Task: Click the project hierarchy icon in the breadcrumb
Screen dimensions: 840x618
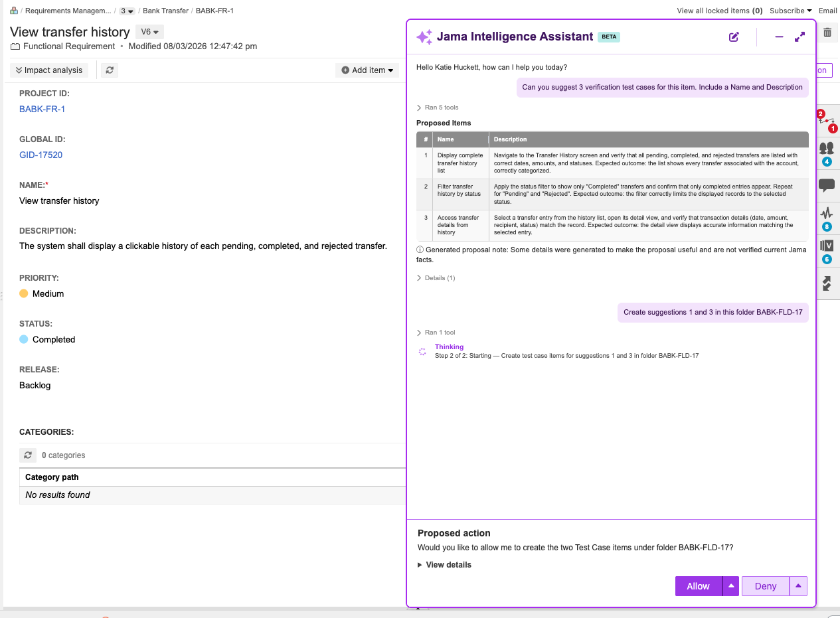Action: pos(14,11)
